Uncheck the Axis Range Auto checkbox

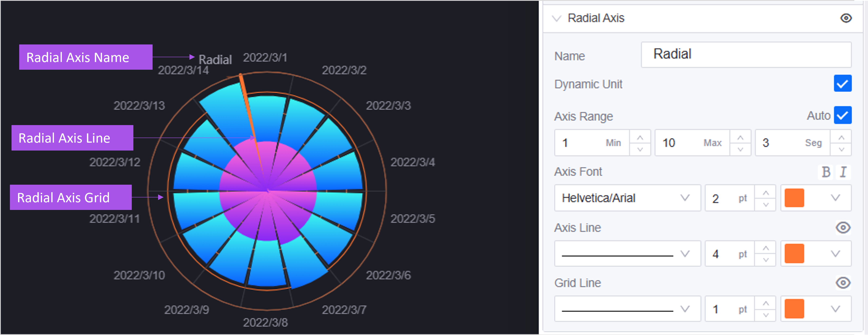(x=842, y=115)
